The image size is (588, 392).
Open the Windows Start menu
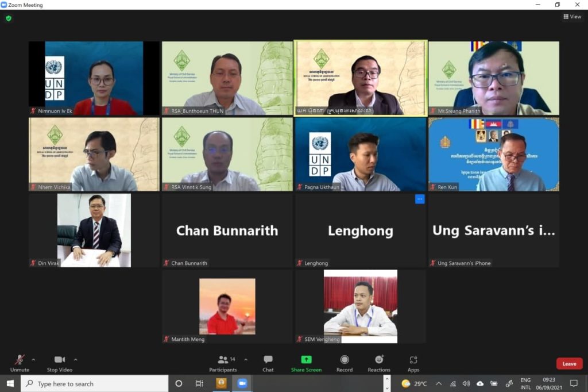click(10, 384)
